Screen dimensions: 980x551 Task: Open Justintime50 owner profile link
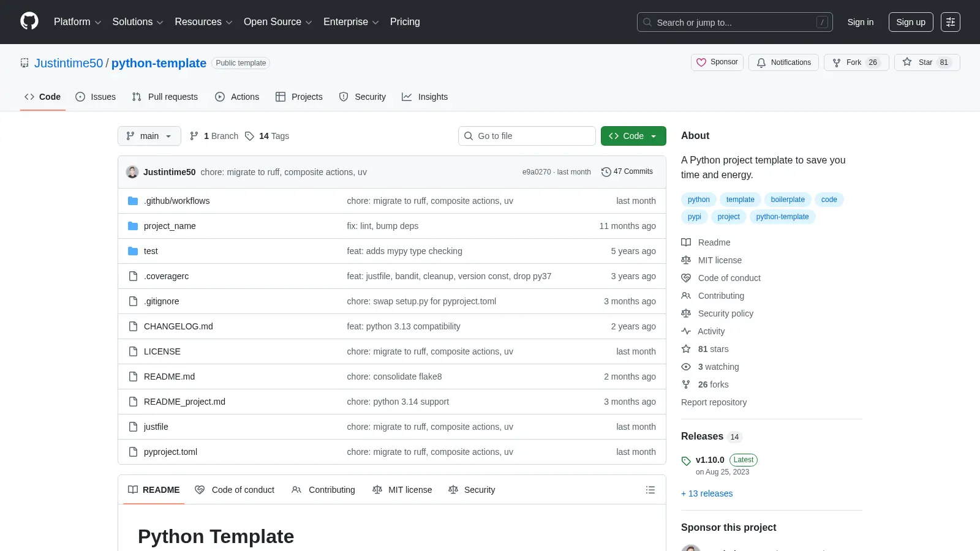pos(69,63)
